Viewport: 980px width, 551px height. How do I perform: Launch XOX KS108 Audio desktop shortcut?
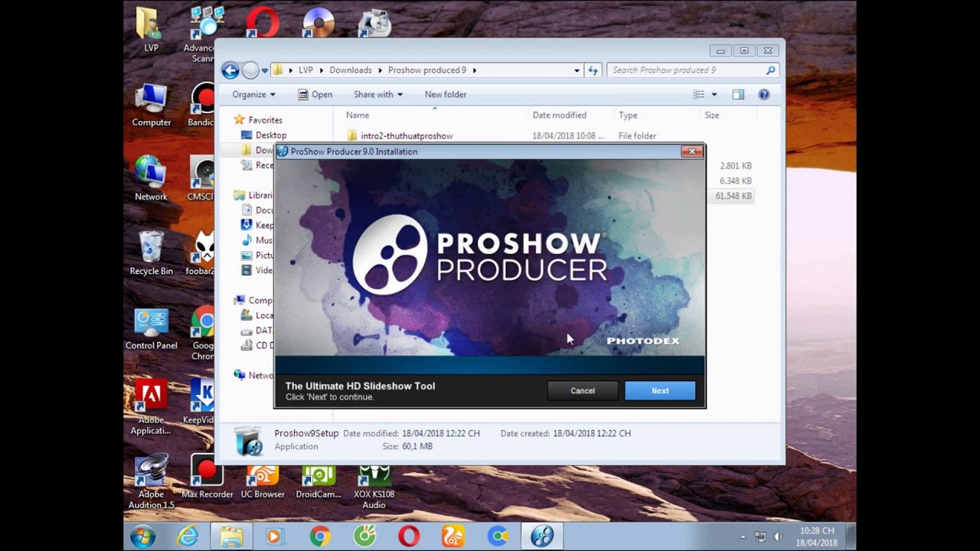point(374,487)
